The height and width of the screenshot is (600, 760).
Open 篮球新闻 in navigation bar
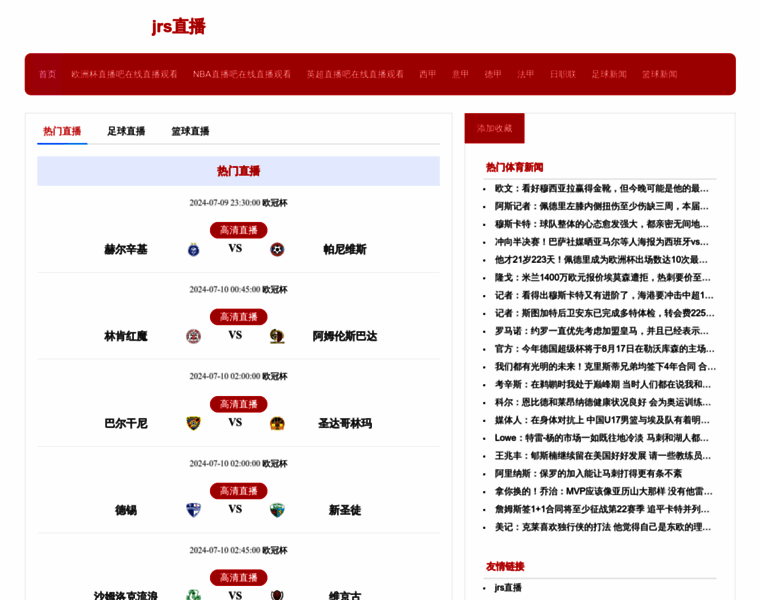[659, 74]
